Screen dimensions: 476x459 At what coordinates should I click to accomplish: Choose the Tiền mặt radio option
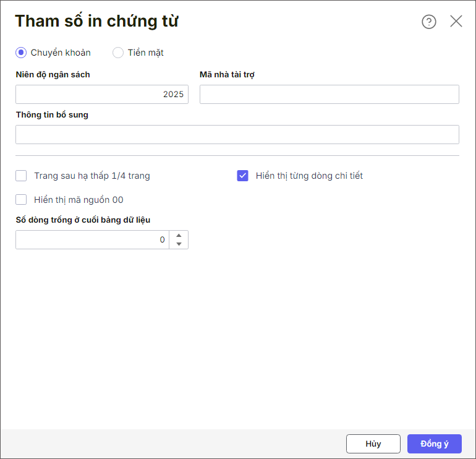pyautogui.click(x=118, y=53)
